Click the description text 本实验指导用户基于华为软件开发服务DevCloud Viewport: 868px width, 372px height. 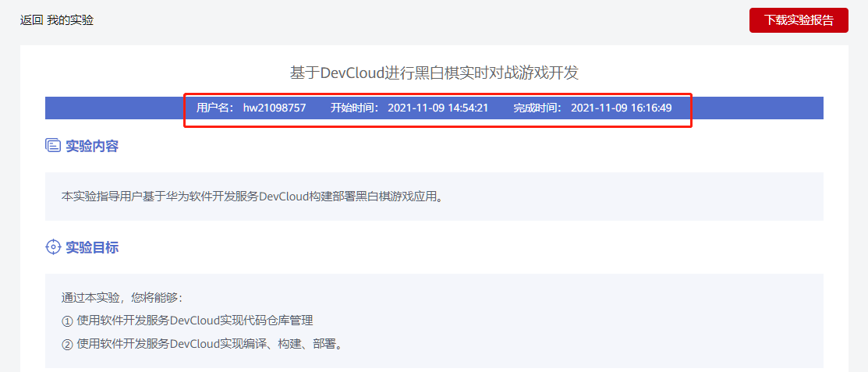pos(253,197)
